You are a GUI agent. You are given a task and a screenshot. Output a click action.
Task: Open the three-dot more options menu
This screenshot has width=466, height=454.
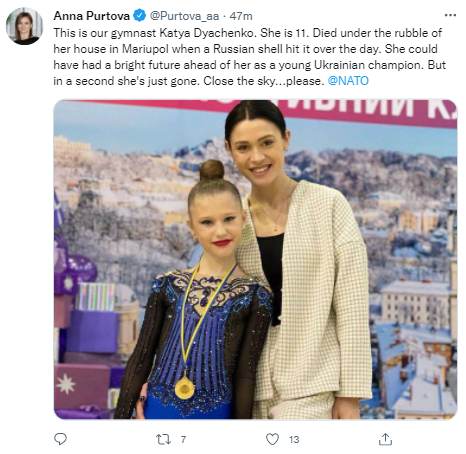tap(450, 15)
